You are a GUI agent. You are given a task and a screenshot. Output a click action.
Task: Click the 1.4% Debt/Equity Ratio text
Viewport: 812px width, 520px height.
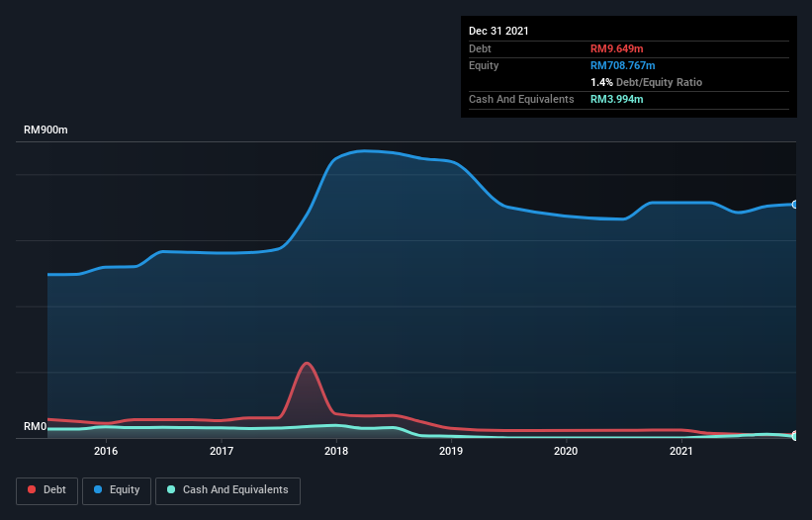coord(646,82)
